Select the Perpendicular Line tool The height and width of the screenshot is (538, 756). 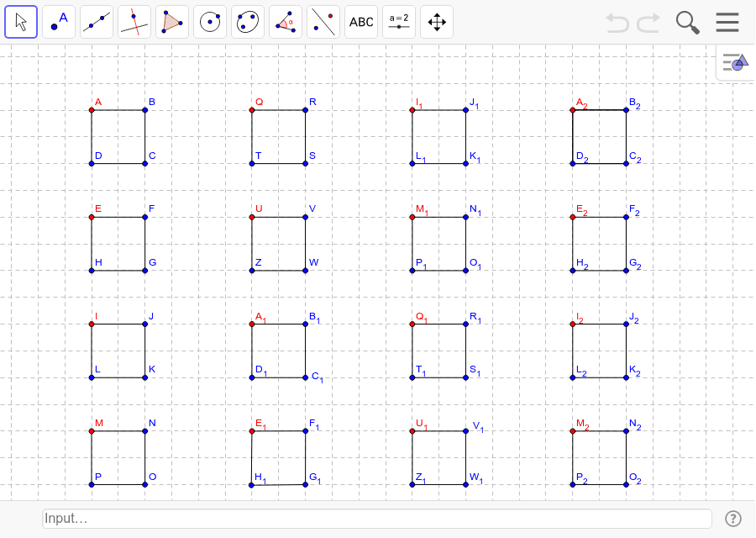tap(134, 21)
